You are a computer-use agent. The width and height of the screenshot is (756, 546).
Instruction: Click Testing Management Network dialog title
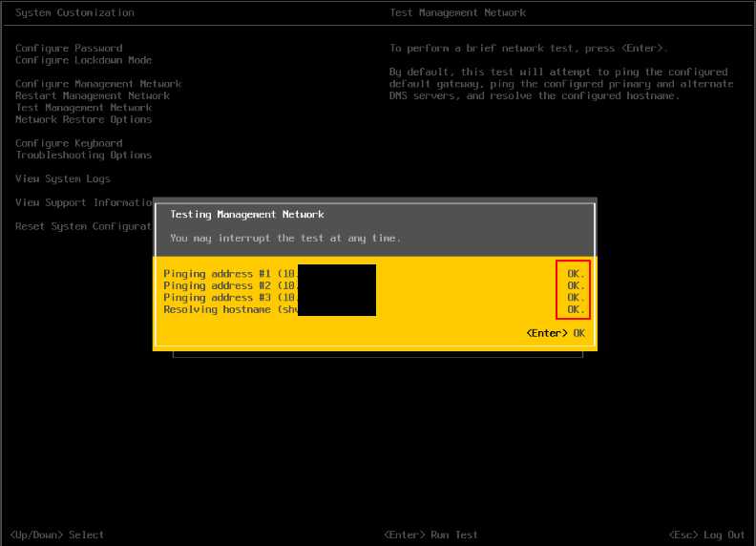pos(247,215)
